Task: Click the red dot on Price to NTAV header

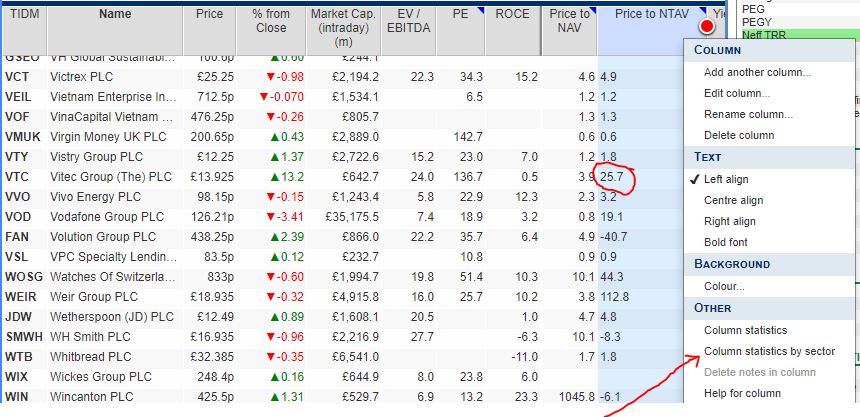Action: click(707, 26)
